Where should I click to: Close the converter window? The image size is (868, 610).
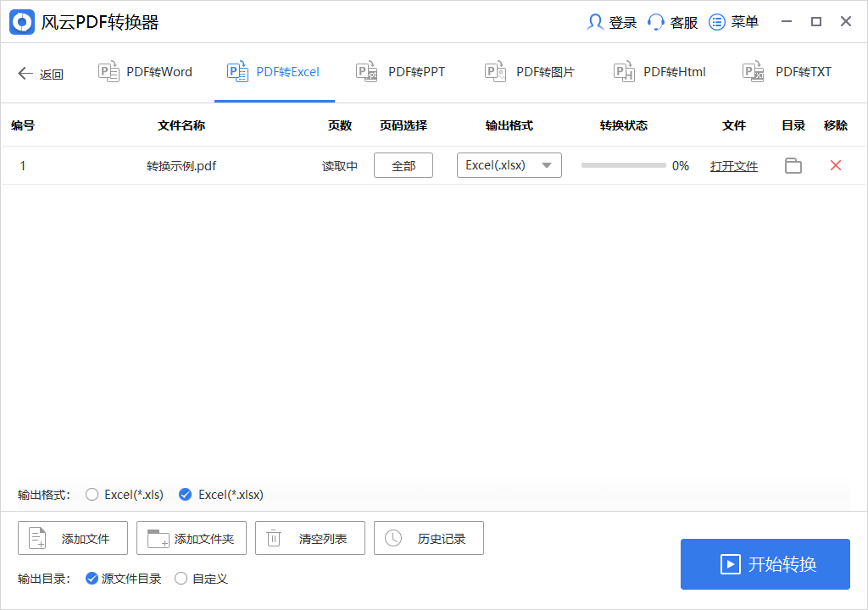click(x=846, y=21)
